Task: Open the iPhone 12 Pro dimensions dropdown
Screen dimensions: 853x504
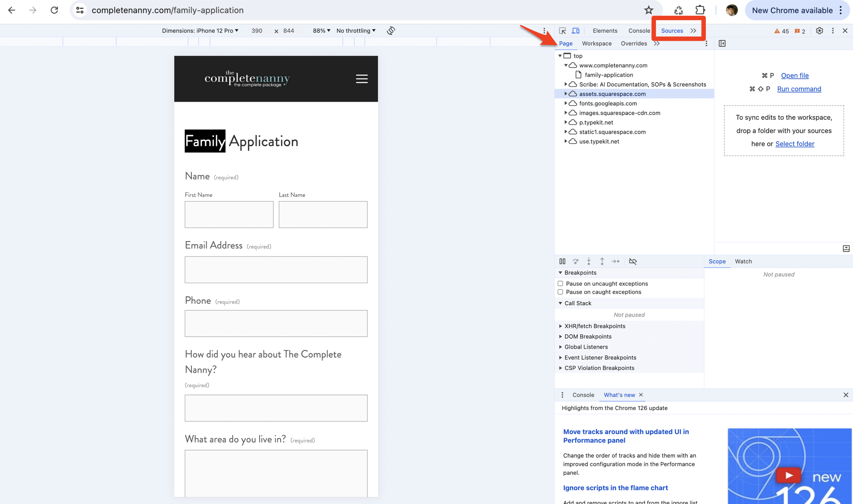Action: coord(200,30)
